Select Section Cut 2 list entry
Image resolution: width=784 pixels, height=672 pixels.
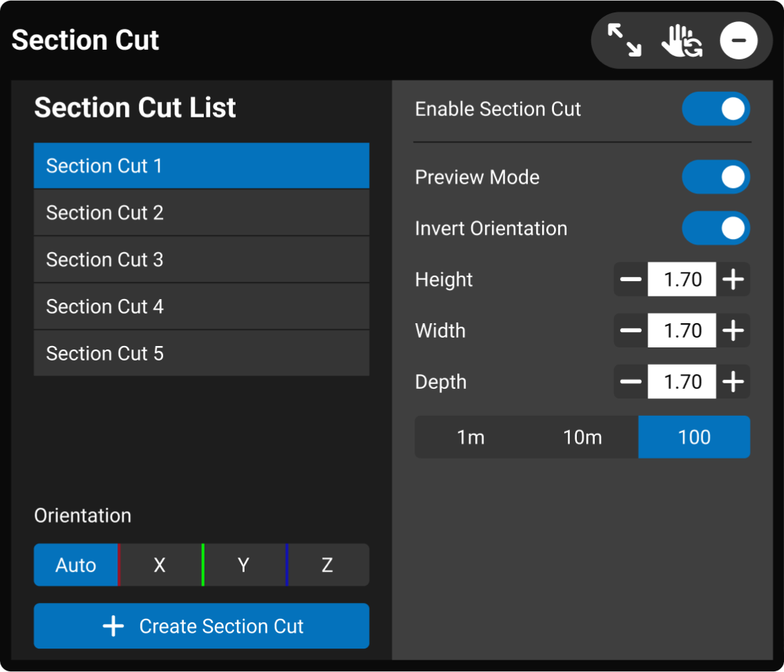[201, 213]
